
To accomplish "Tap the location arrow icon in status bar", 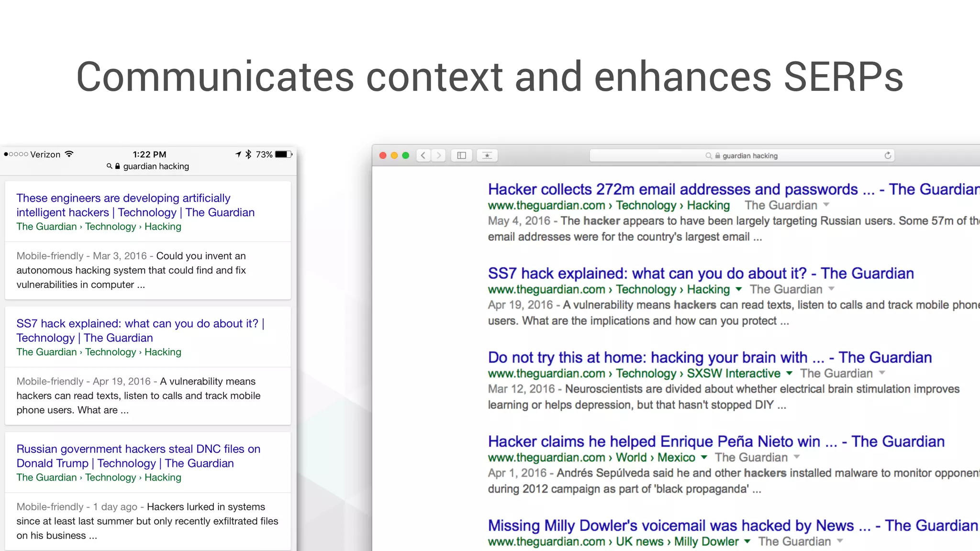I will coord(238,154).
